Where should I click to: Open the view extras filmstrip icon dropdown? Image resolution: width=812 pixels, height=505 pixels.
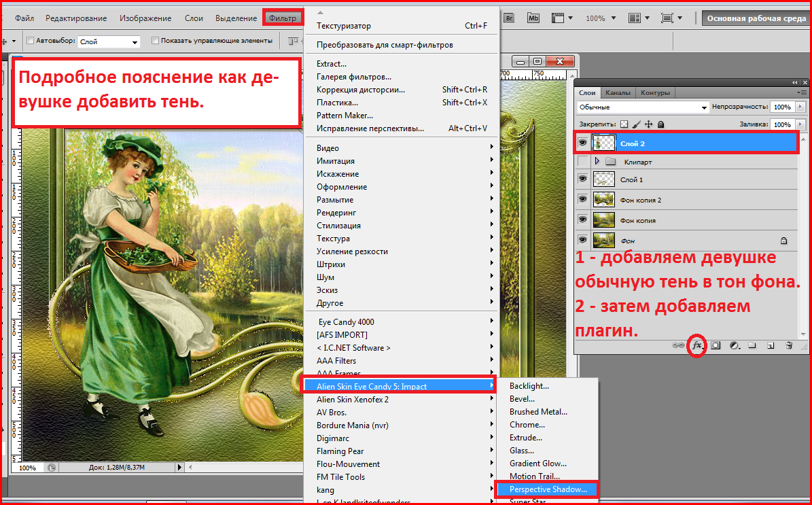pyautogui.click(x=562, y=18)
